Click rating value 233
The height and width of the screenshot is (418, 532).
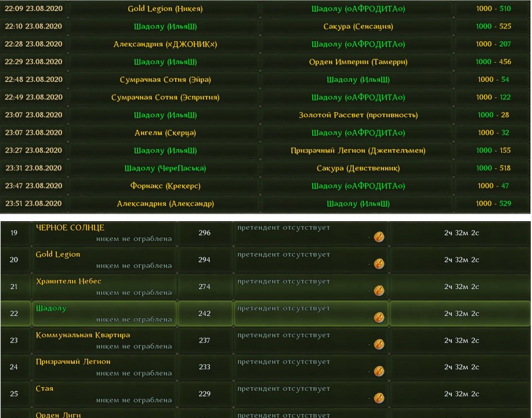point(204,367)
